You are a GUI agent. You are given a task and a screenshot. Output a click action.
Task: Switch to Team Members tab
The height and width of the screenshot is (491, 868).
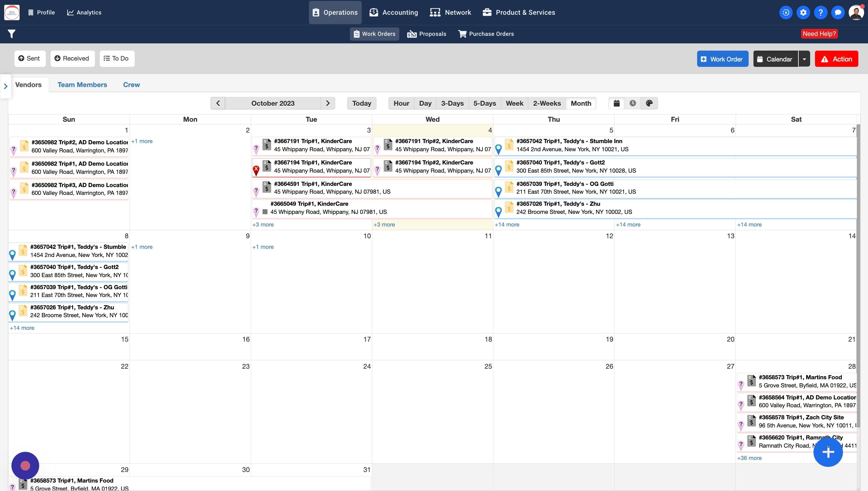pyautogui.click(x=82, y=85)
